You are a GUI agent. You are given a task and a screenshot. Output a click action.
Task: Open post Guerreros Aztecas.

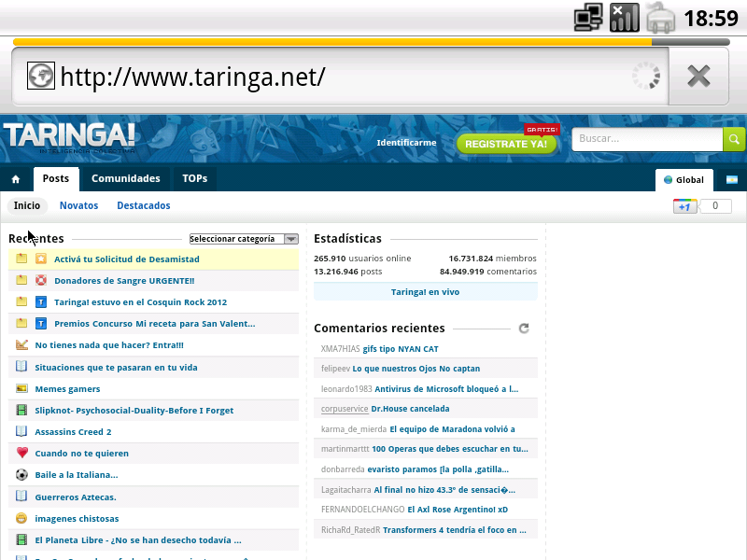76,497
